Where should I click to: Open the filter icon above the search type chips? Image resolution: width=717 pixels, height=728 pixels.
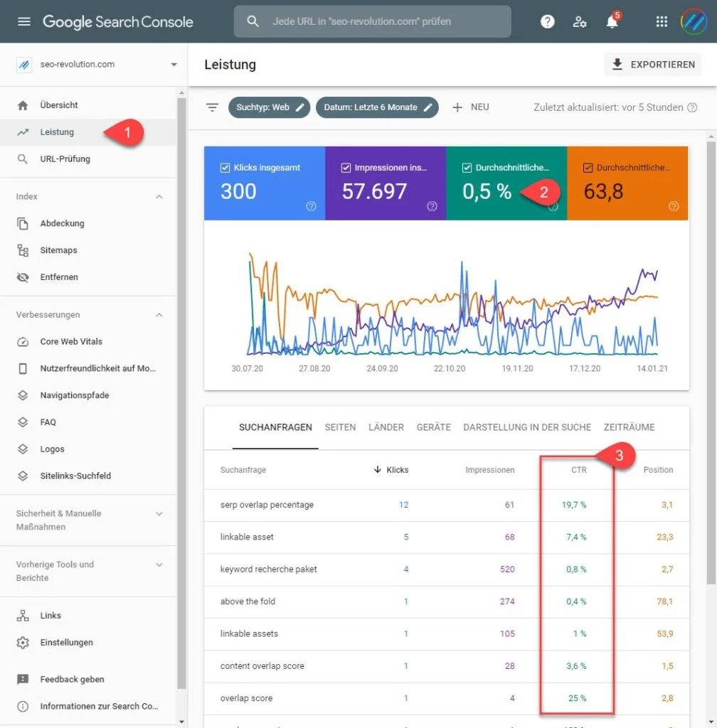click(x=212, y=107)
